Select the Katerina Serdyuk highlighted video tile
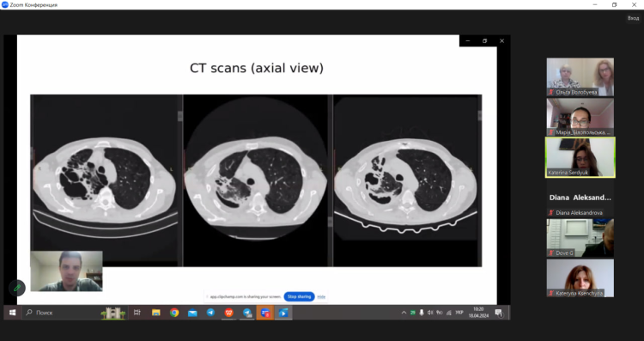 pos(580,157)
